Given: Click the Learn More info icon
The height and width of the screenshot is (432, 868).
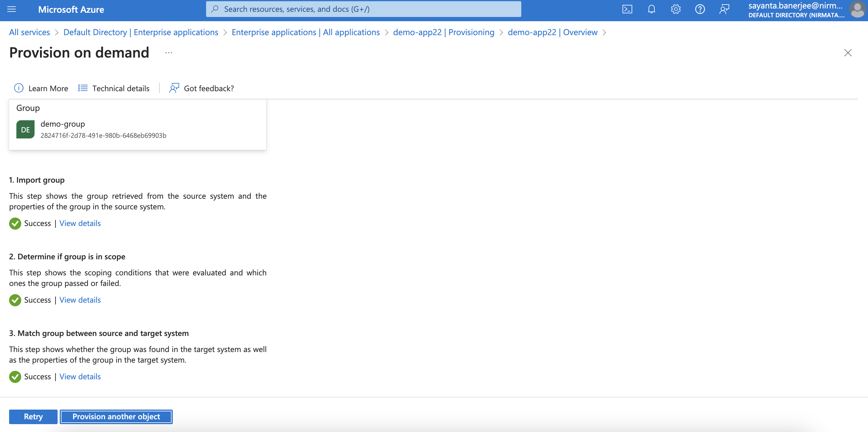Looking at the screenshot, I should [x=18, y=88].
